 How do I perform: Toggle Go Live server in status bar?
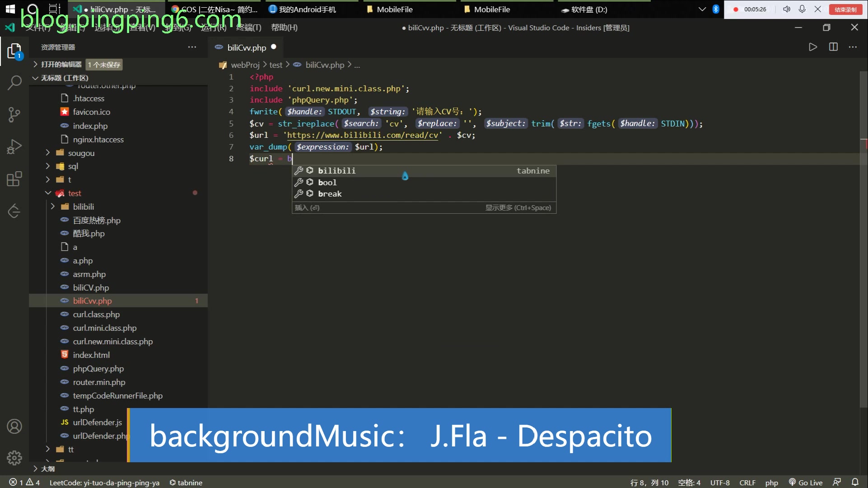click(806, 482)
